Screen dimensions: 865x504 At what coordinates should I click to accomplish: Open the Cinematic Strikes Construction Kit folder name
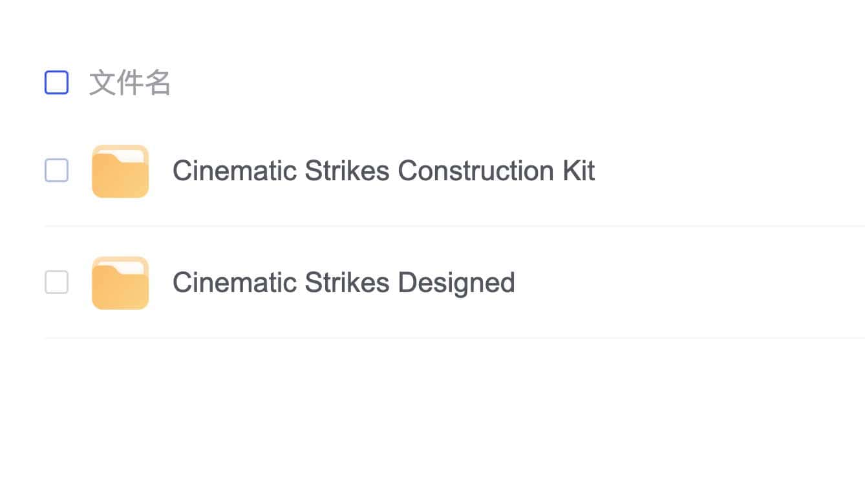point(383,171)
